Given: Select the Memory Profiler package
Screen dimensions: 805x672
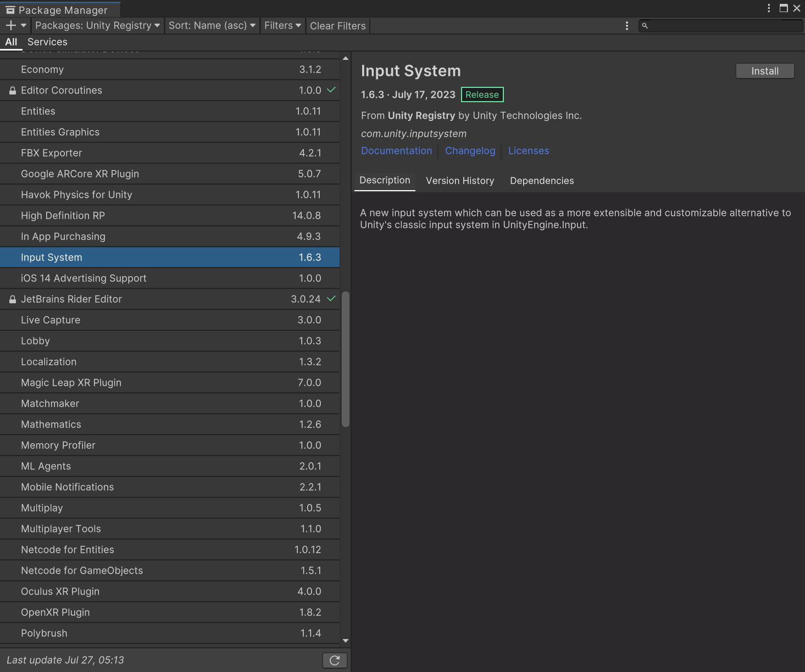Looking at the screenshot, I should pos(170,446).
